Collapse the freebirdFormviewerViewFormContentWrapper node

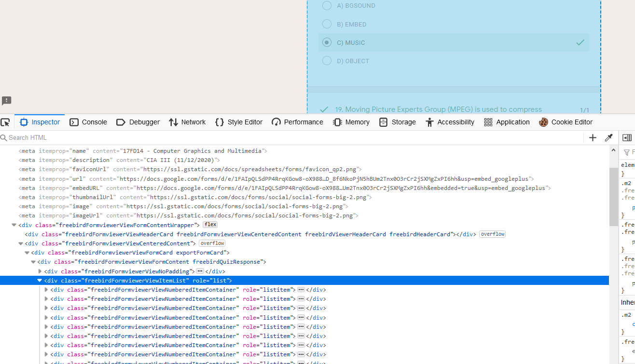pyautogui.click(x=14, y=225)
